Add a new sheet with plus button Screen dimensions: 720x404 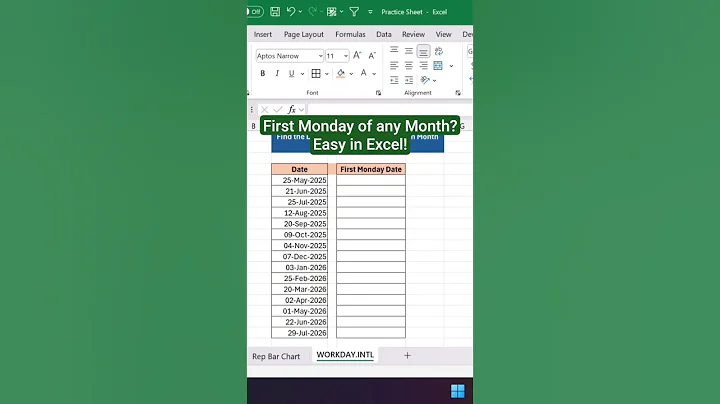[x=407, y=355]
